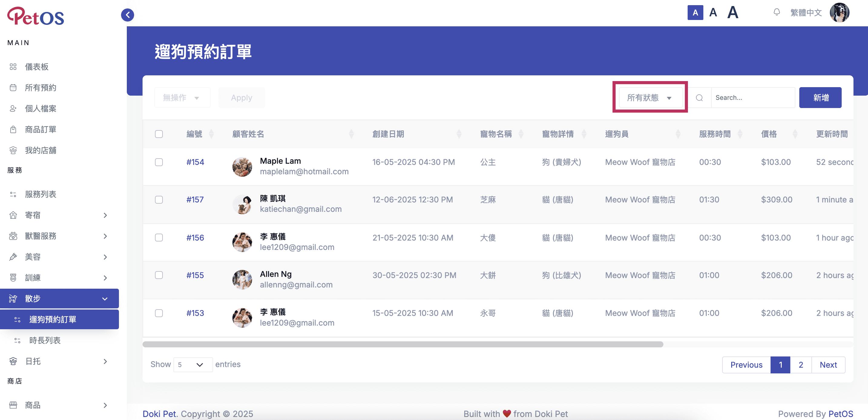868x420 pixels.
Task: Open the Show entries count dropdown
Action: (193, 365)
